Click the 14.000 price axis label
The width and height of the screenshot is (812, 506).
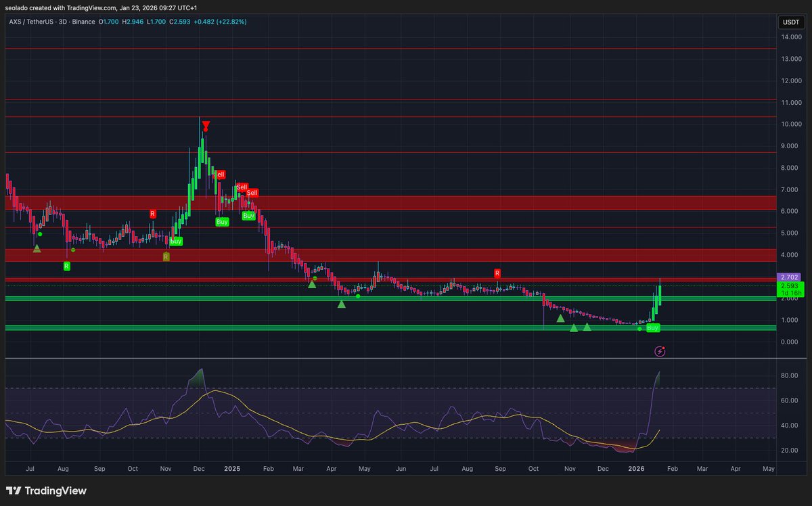coord(791,37)
